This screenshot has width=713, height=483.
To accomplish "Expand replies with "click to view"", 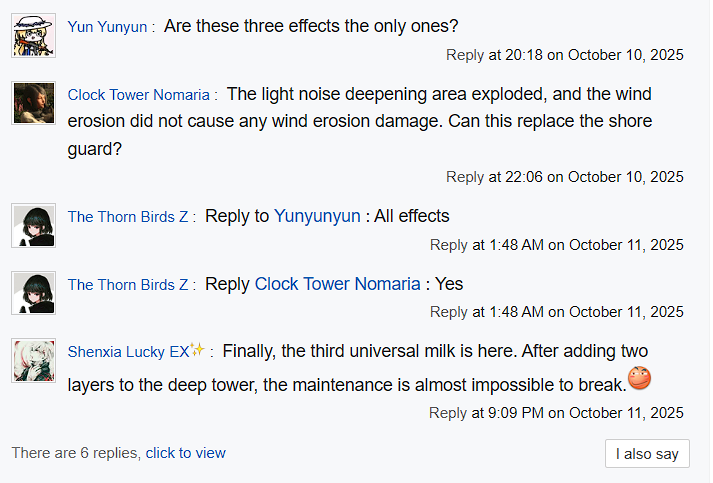I will click(185, 453).
